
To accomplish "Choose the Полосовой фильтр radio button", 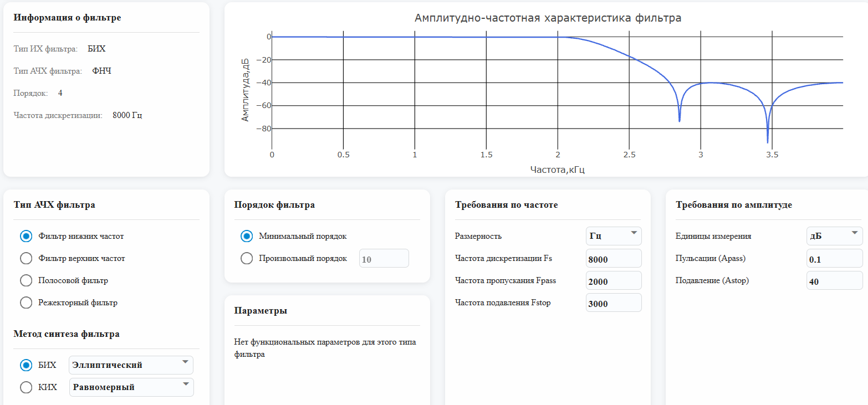I will point(26,280).
